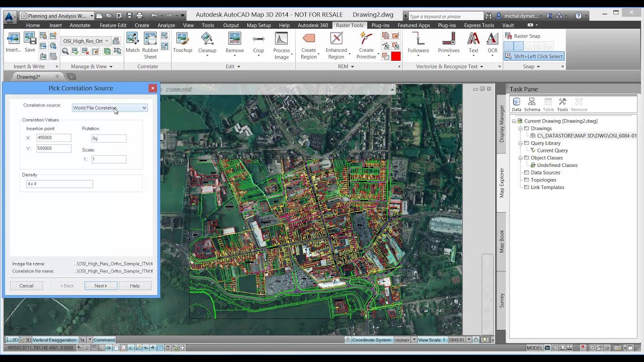Click the Tools icon in Task Pane
This screenshot has height=362, width=644.
tap(562, 105)
